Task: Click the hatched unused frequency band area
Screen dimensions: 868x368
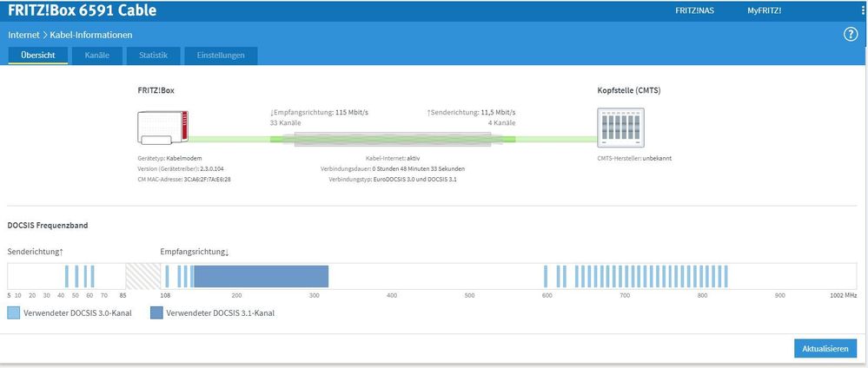Action: (142, 276)
